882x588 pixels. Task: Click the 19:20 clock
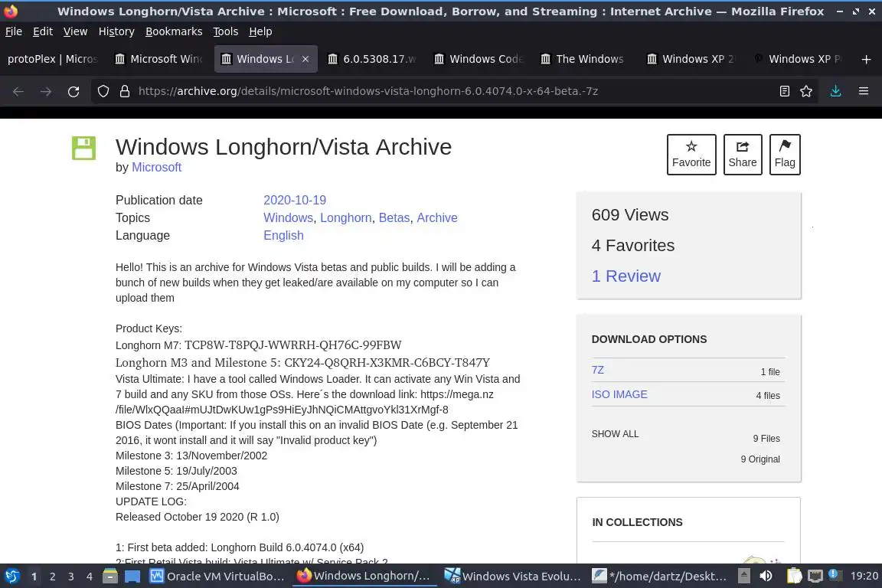click(x=864, y=576)
